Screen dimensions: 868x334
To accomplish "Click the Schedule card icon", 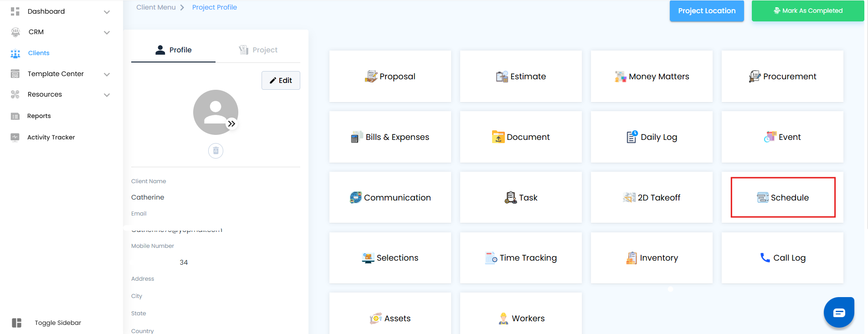I will (x=763, y=197).
